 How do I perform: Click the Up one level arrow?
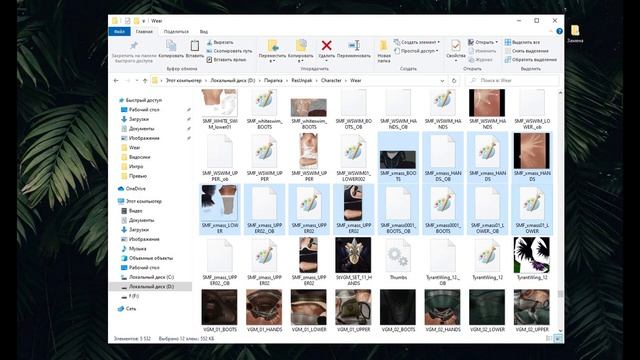(145, 81)
